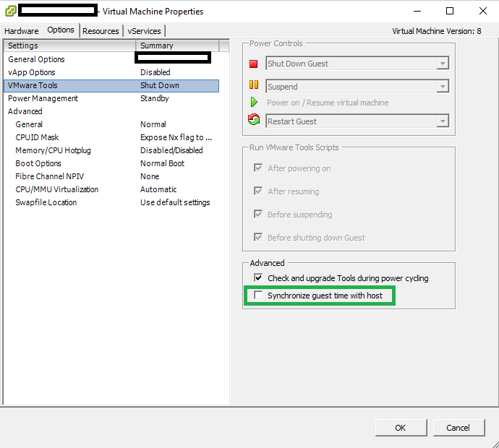Click the 'Automatic' summary value
Viewport: 499px width, 448px height.
(158, 189)
